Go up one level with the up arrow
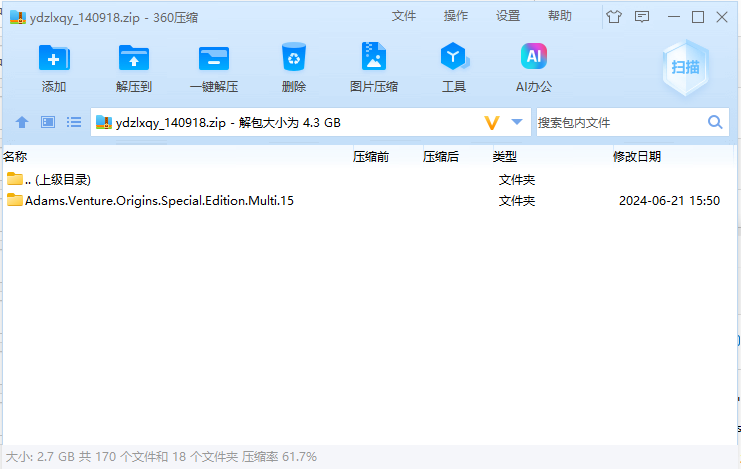This screenshot has width=741, height=469. pos(22,122)
